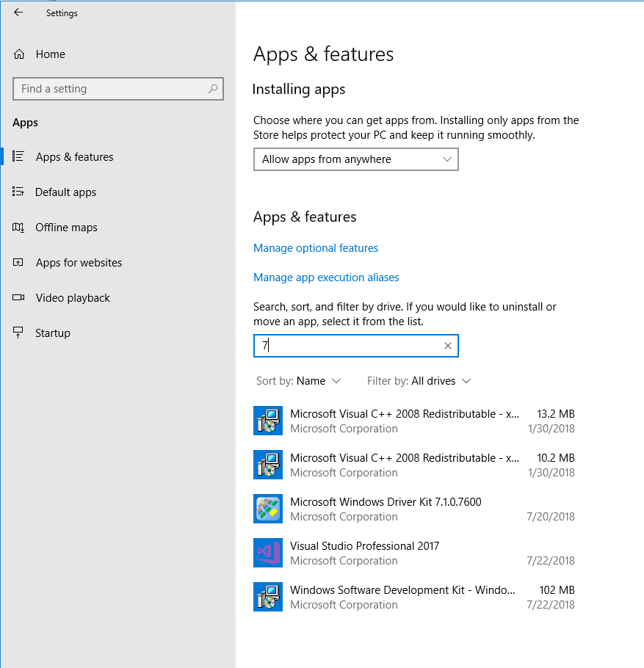Select Default apps in the sidebar
This screenshot has width=644, height=668.
tap(65, 192)
